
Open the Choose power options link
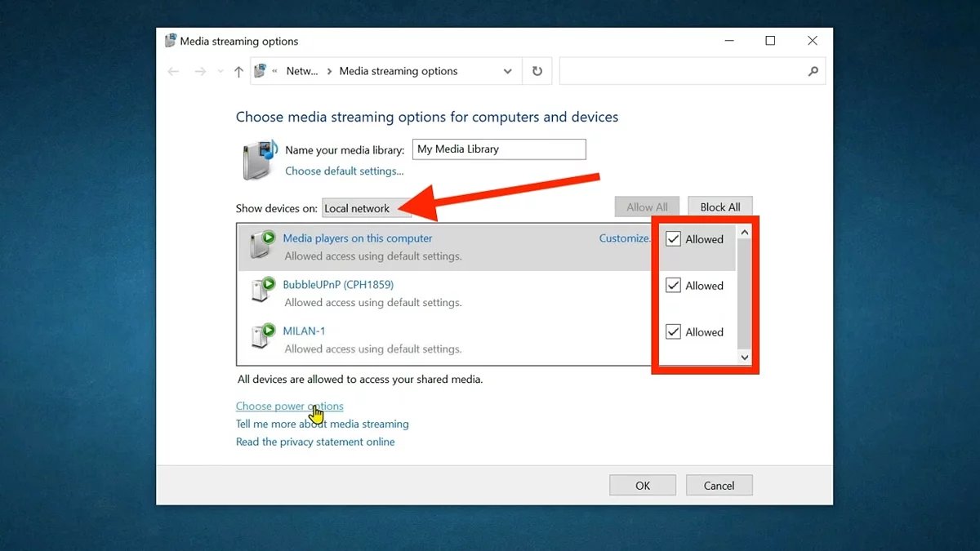(289, 407)
